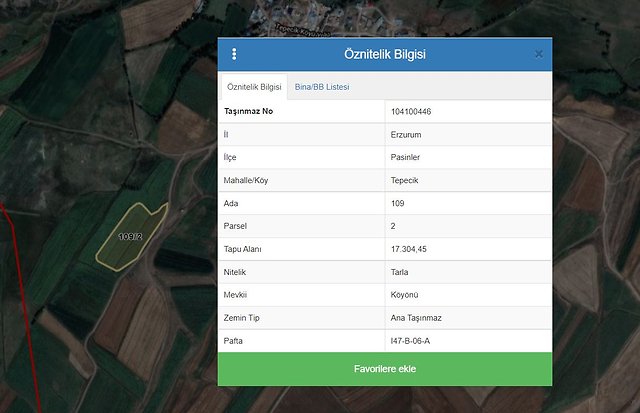This screenshot has width=640, height=413.
Task: Select the Öznitelik Bilgisi tab
Action: 254,87
